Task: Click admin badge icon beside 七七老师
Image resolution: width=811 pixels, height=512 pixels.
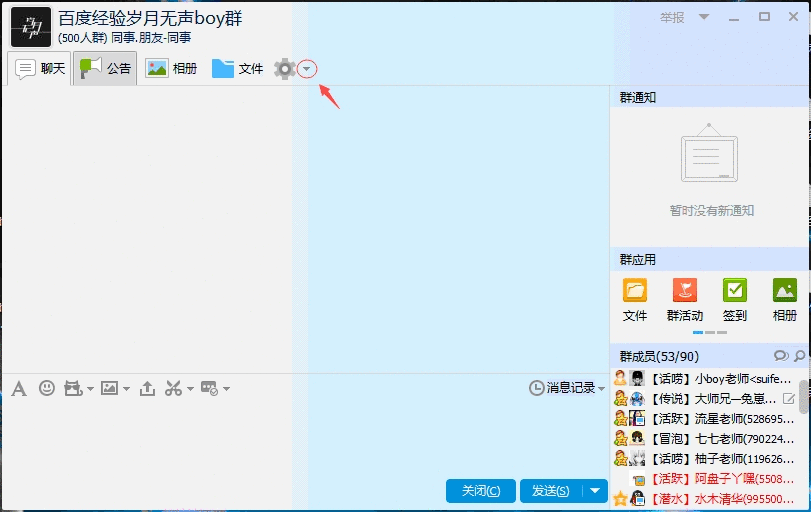Action: pos(621,439)
